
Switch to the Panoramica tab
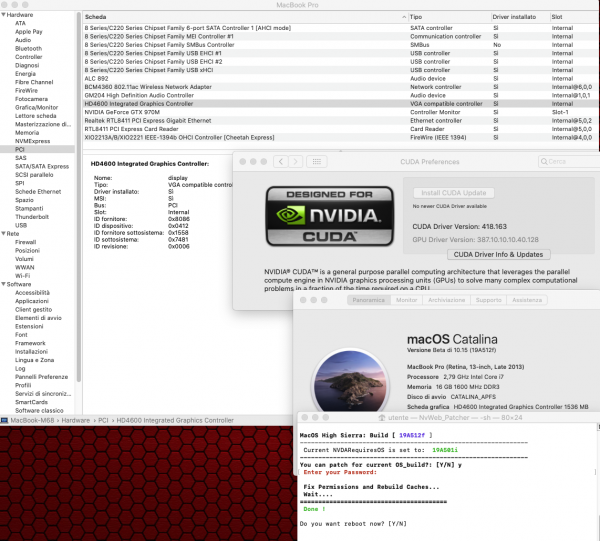(x=368, y=300)
